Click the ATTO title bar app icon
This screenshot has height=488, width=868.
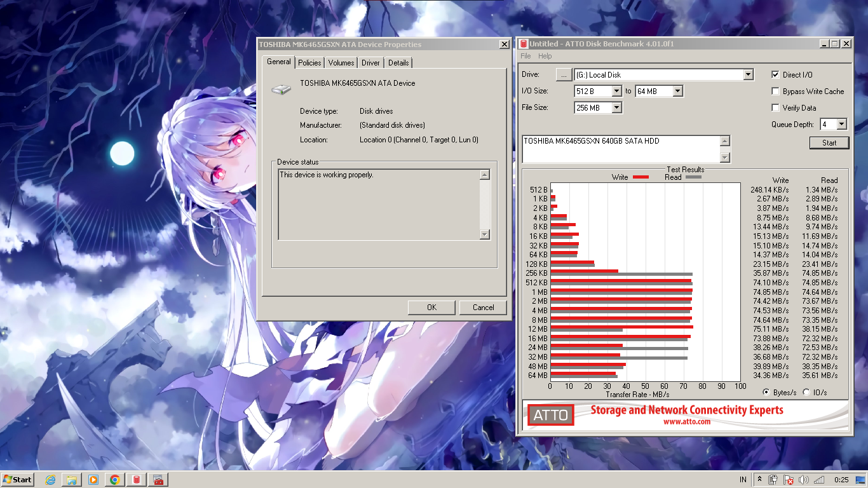523,44
